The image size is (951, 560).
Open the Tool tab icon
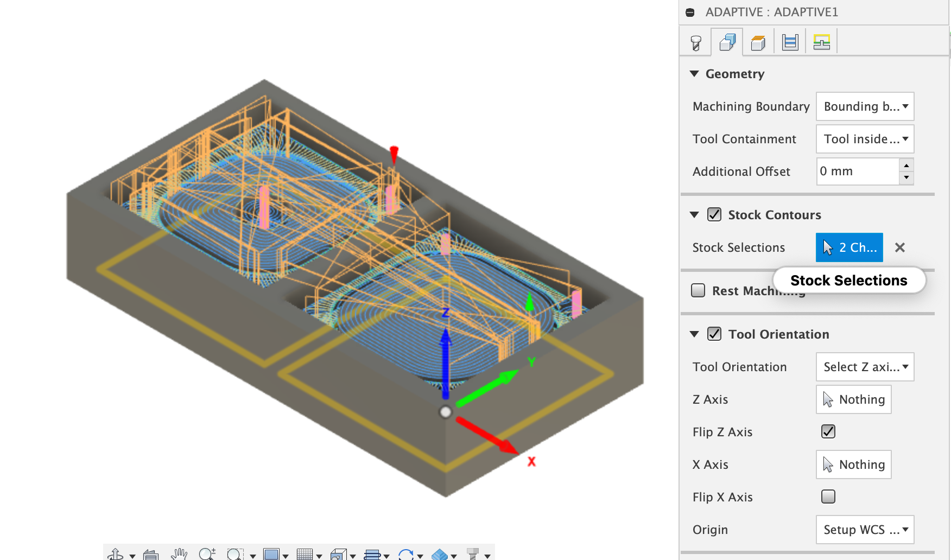[696, 42]
